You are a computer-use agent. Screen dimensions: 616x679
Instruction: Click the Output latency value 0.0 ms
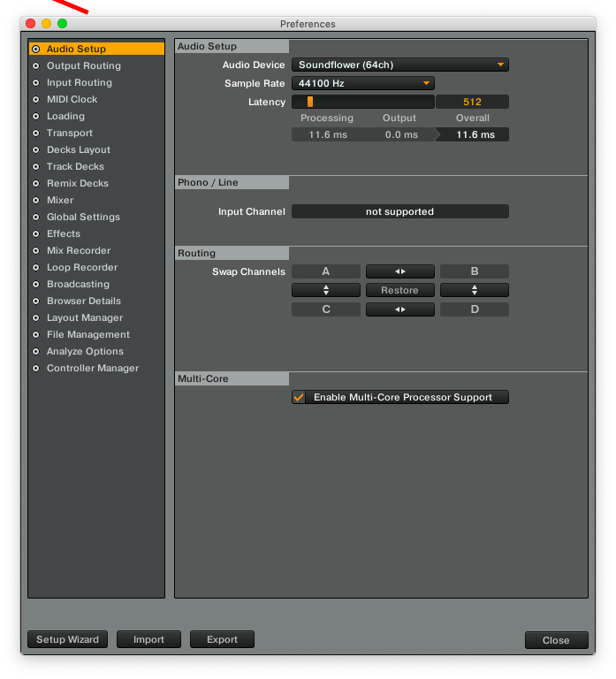pyautogui.click(x=401, y=134)
